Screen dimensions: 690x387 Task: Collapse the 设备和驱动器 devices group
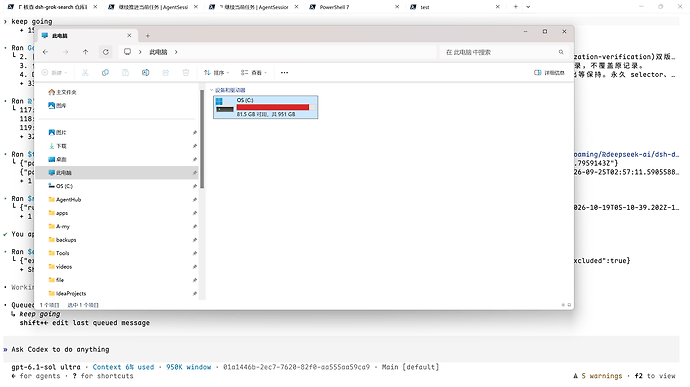tap(212, 90)
